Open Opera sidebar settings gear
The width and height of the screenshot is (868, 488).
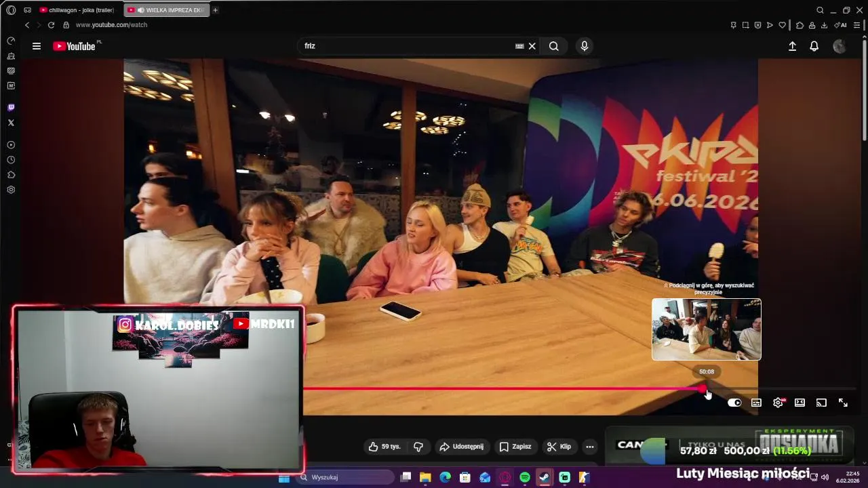[x=11, y=190]
